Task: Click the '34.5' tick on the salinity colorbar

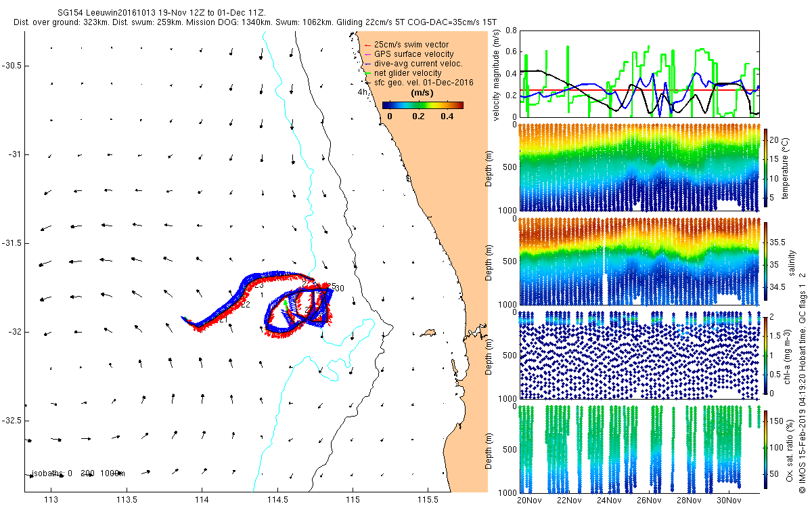Action: click(x=778, y=287)
